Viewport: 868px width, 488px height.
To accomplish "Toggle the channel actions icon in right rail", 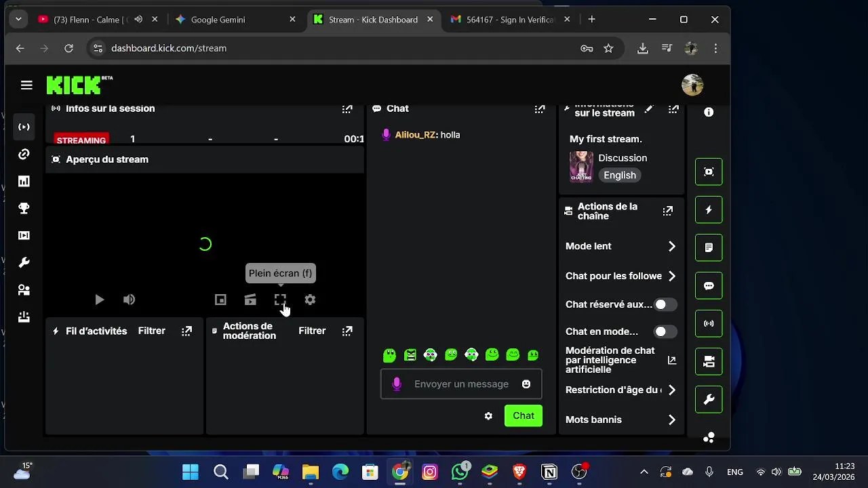I will (x=709, y=362).
